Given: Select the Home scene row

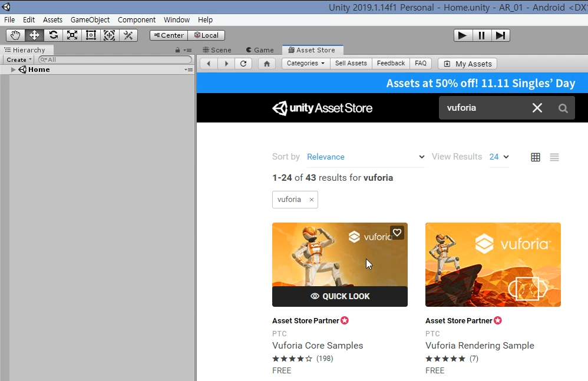Looking at the screenshot, I should pos(97,69).
